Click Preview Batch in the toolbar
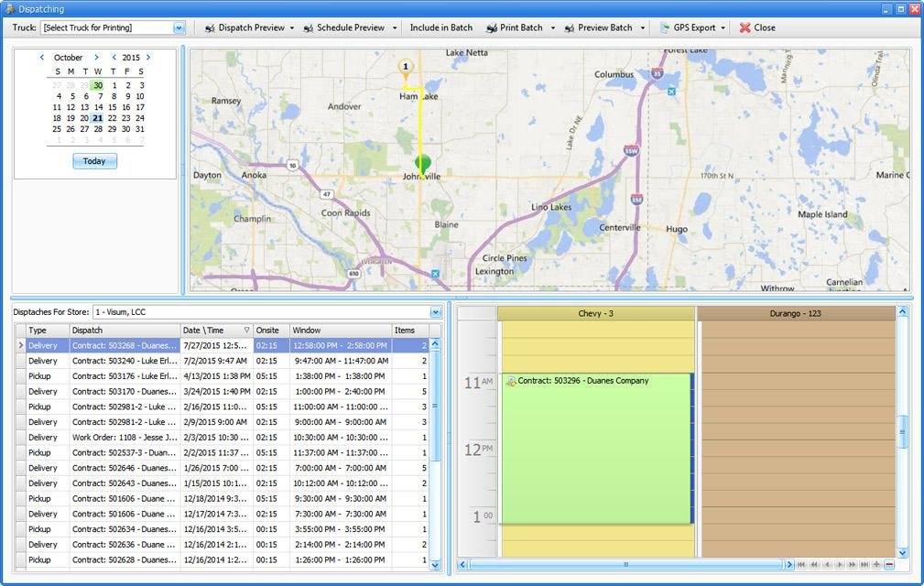 point(604,28)
